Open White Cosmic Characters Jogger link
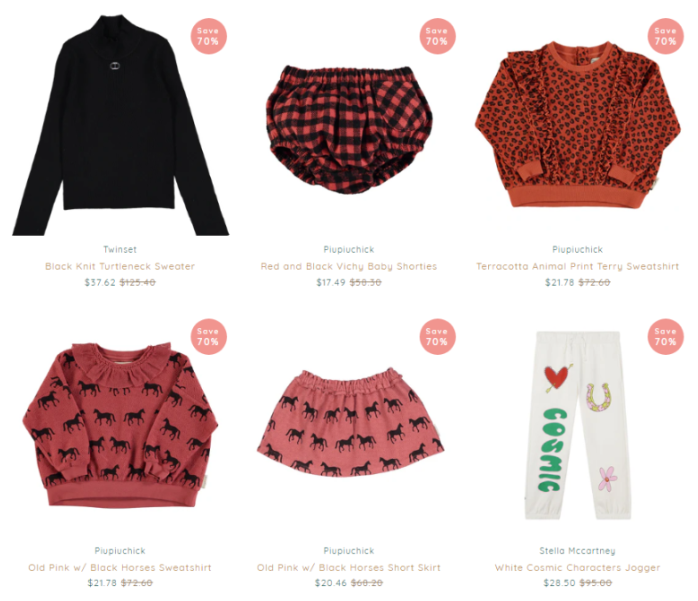Image resolution: width=698 pixels, height=601 pixels. tap(578, 568)
